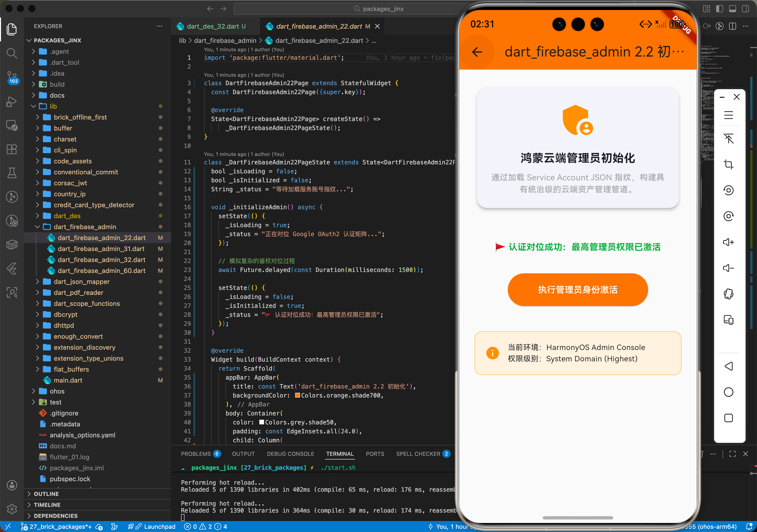
Task: Click the emulator volume up icon
Action: click(x=728, y=242)
